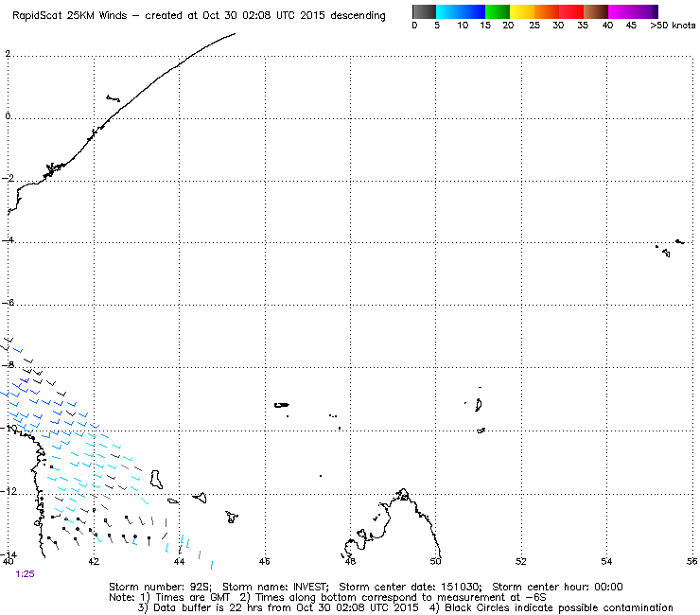Click the longitude axis label 54
Viewport: 700px width, 615px height.
[606, 561]
